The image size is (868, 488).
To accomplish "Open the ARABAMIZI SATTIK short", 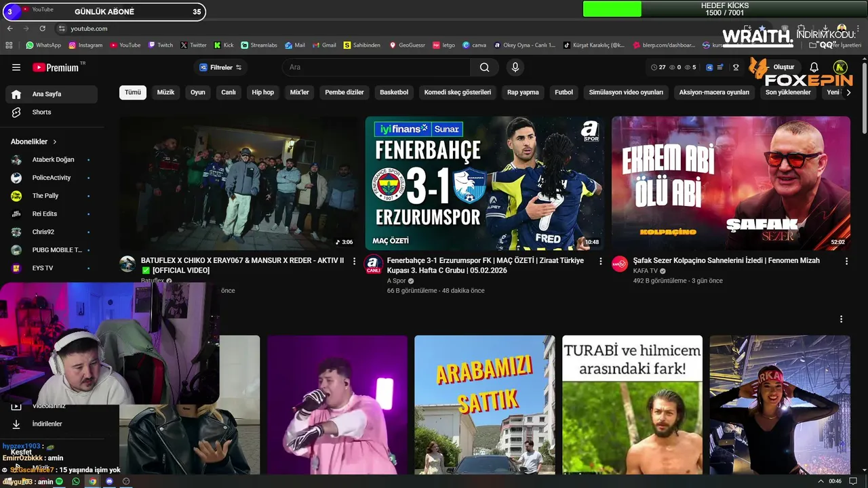I will [484, 405].
